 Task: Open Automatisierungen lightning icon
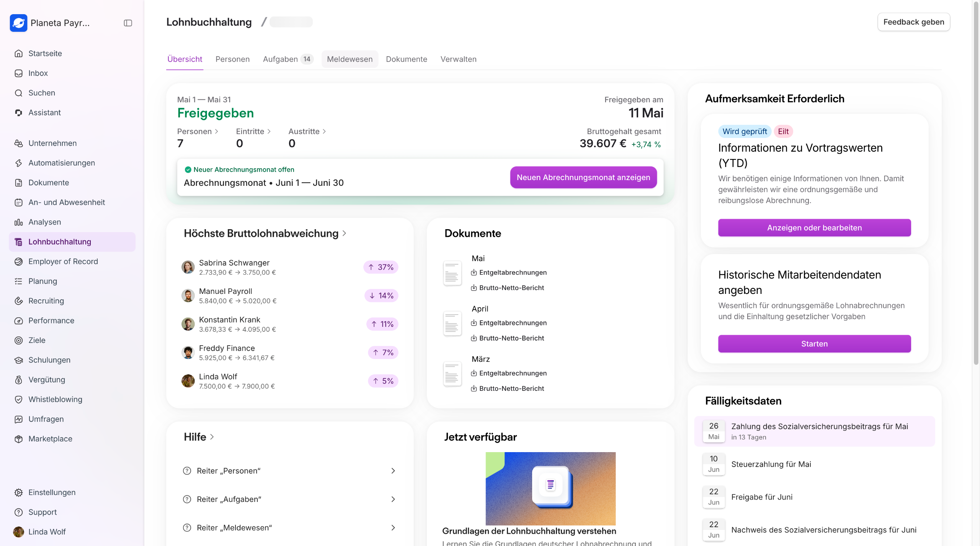pos(18,163)
